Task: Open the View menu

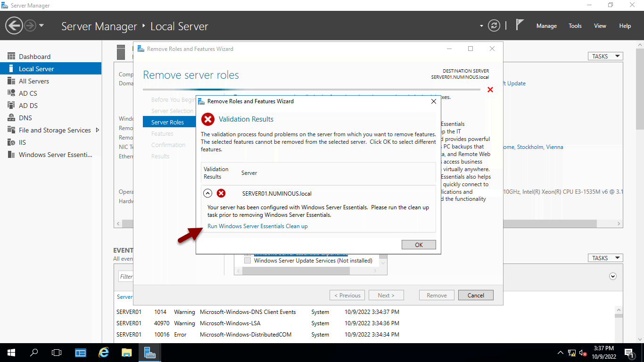Action: pyautogui.click(x=600, y=26)
